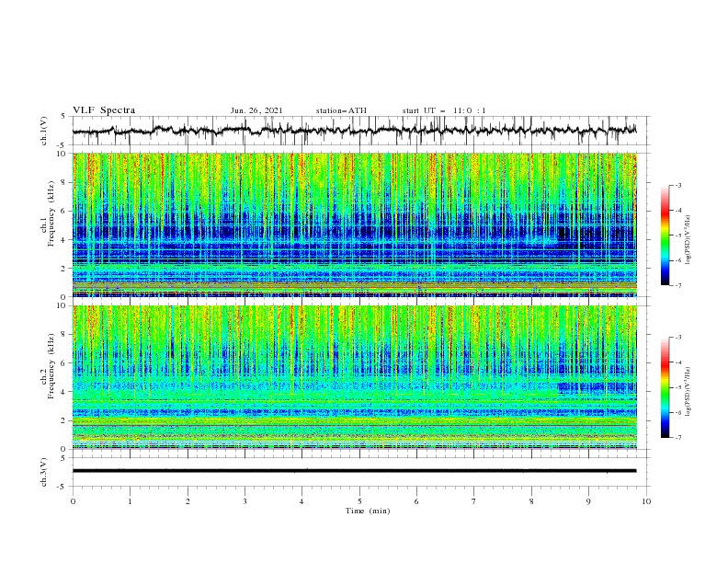Click the '8' kHz tick of ch.1 spectrogram

63,182
